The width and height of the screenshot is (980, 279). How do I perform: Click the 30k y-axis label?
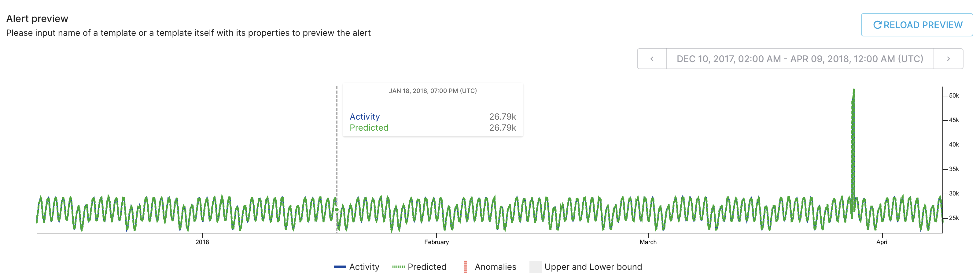click(x=954, y=193)
